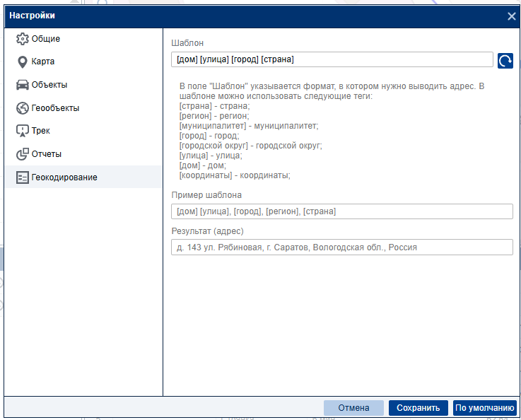Click the gear icon next to Общие
Screen dimensions: 521x420
pos(22,39)
